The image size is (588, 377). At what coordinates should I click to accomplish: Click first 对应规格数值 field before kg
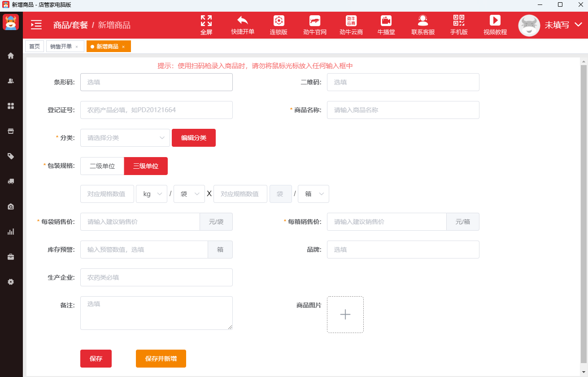point(107,194)
